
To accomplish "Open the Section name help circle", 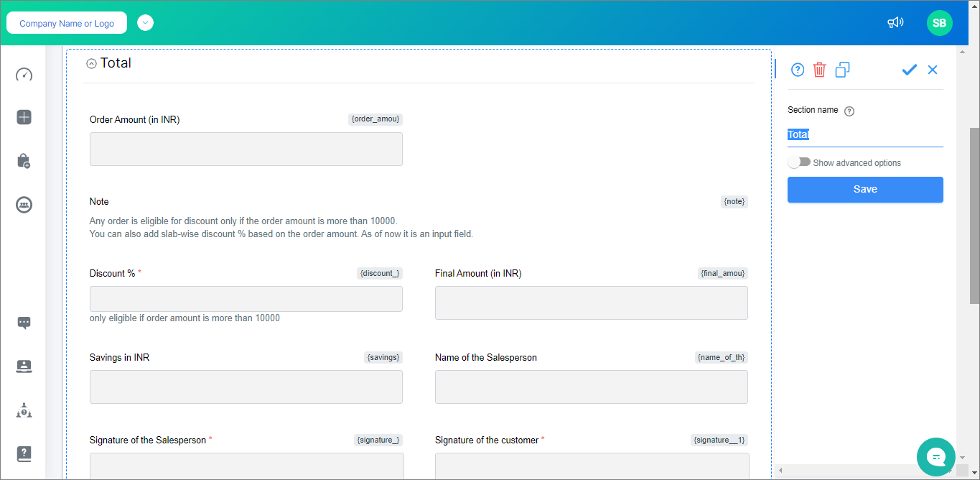I will click(849, 111).
